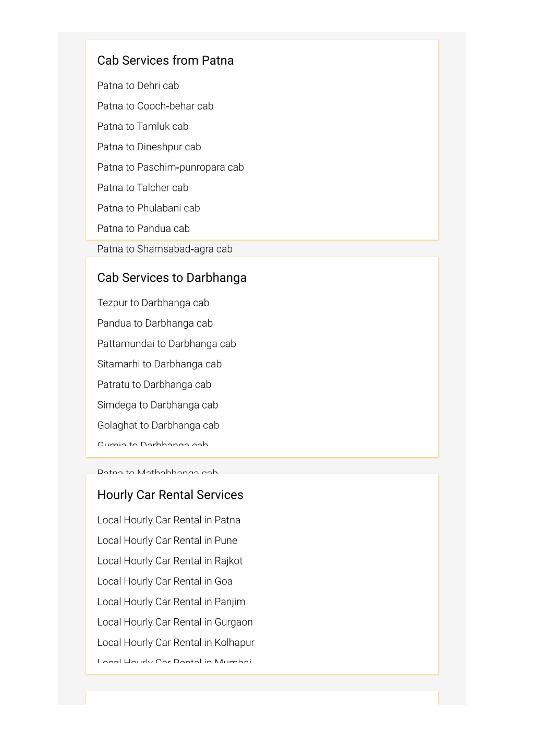This screenshot has height=756, width=534.
Task: Open Golaghat to Darbhanga cab link
Action: click(x=158, y=425)
